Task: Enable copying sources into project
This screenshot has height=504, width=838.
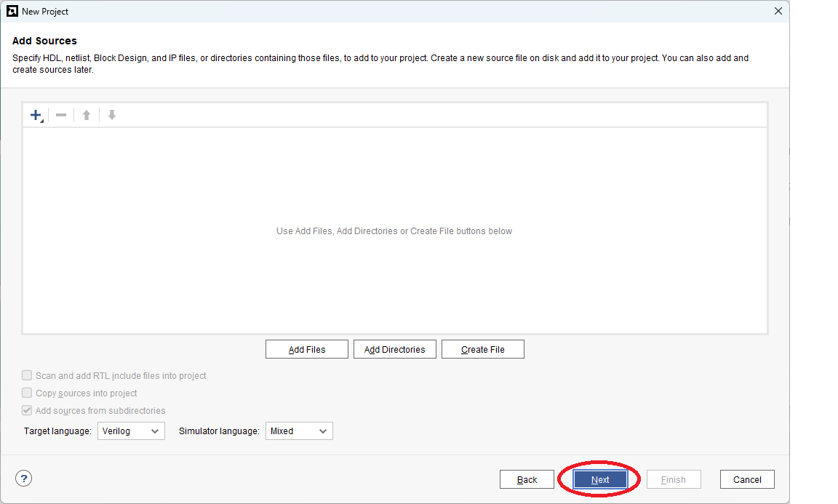Action: [x=27, y=393]
